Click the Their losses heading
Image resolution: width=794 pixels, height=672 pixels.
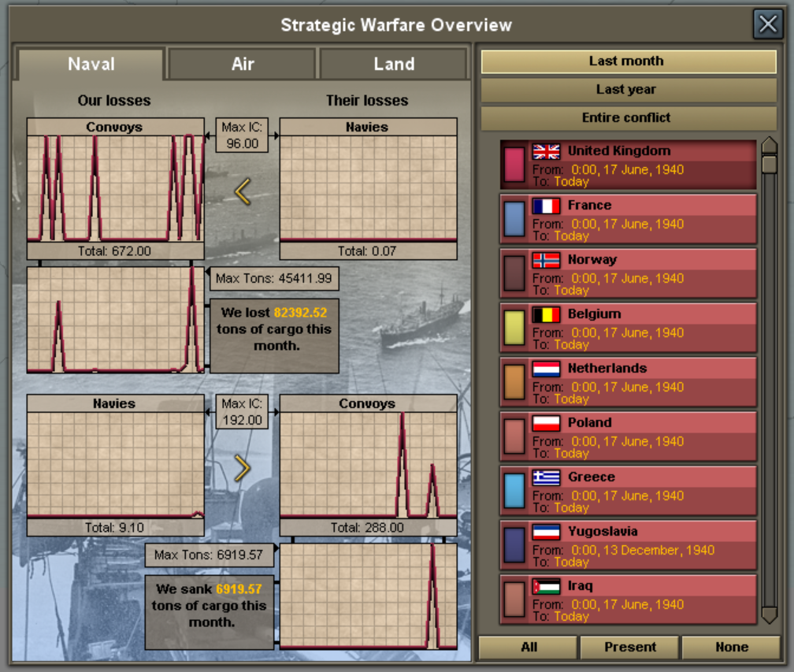coord(367,100)
